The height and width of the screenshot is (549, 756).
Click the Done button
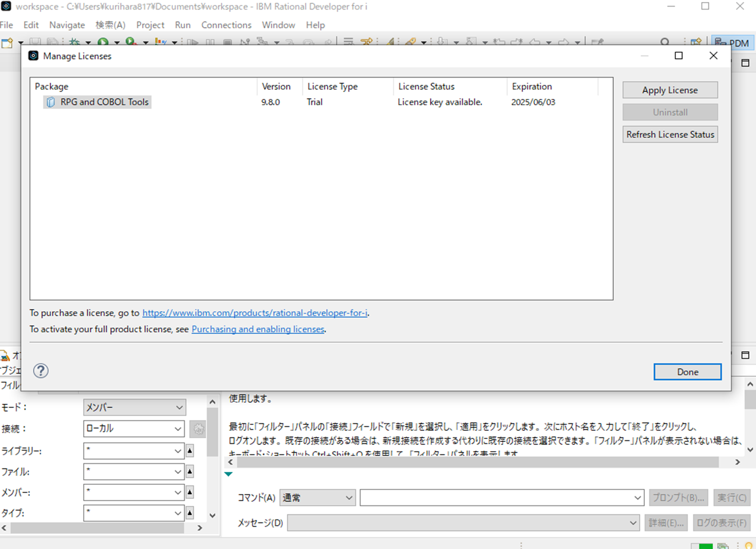click(x=687, y=372)
